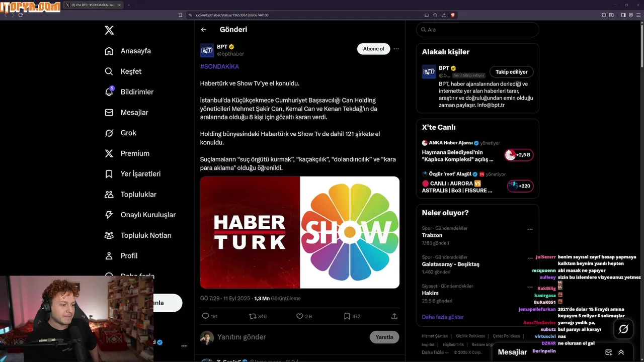Click the share icon on the post
This screenshot has width=644, height=362.
pyautogui.click(x=394, y=316)
